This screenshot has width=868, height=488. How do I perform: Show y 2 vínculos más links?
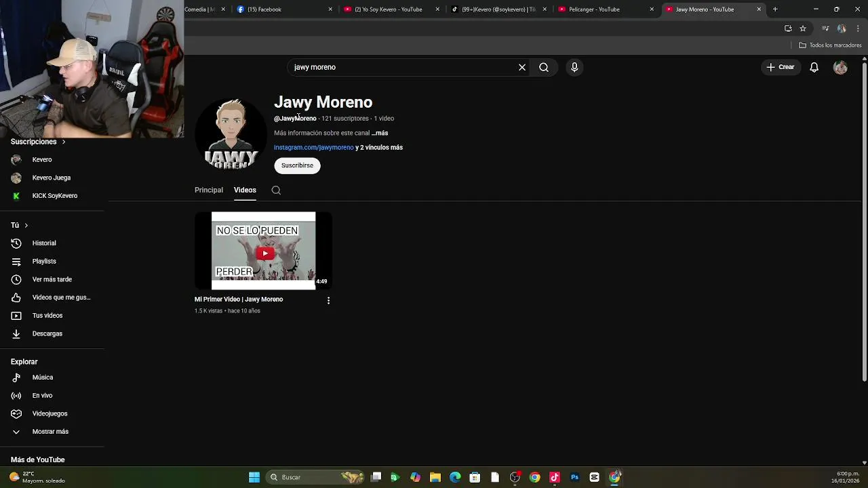point(379,148)
